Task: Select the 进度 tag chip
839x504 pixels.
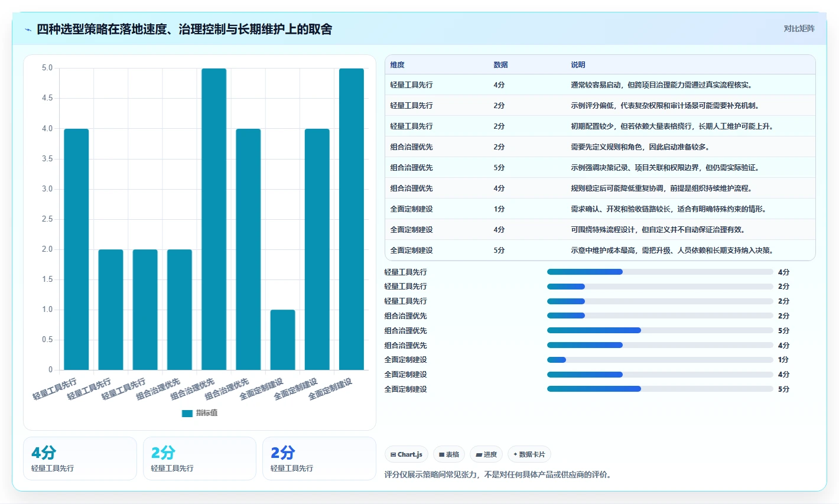Action: [486, 454]
